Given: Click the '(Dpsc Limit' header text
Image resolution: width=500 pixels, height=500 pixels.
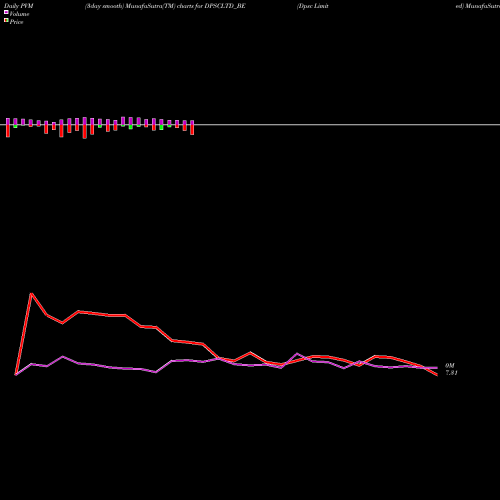Looking at the screenshot, I should (x=313, y=6).
